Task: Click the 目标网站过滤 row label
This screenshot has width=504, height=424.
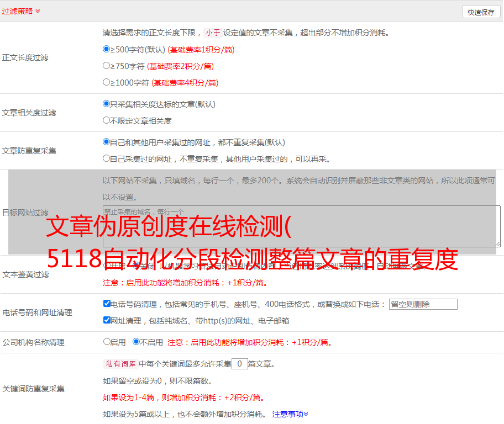Action: pos(25,213)
